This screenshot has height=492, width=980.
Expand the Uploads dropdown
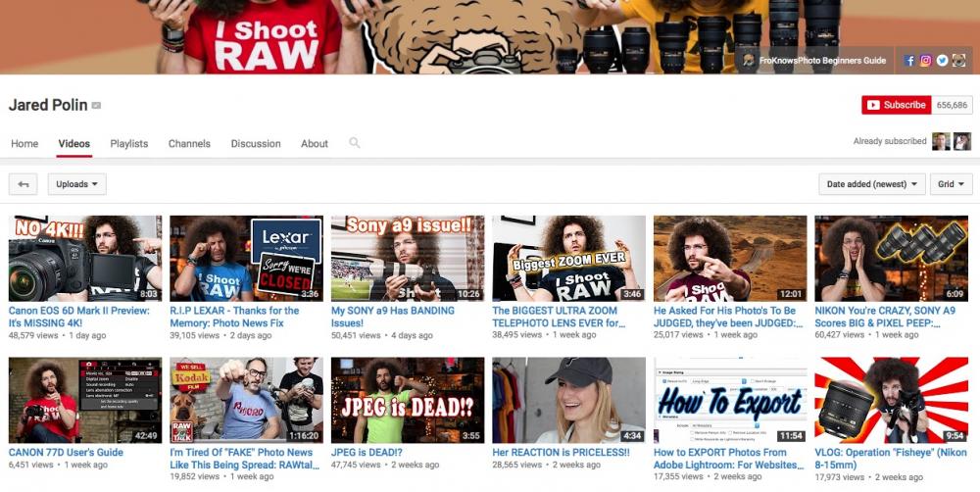coord(76,184)
